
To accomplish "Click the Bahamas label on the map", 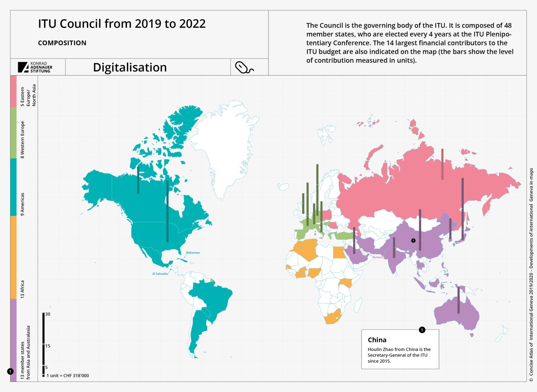I will [x=193, y=253].
